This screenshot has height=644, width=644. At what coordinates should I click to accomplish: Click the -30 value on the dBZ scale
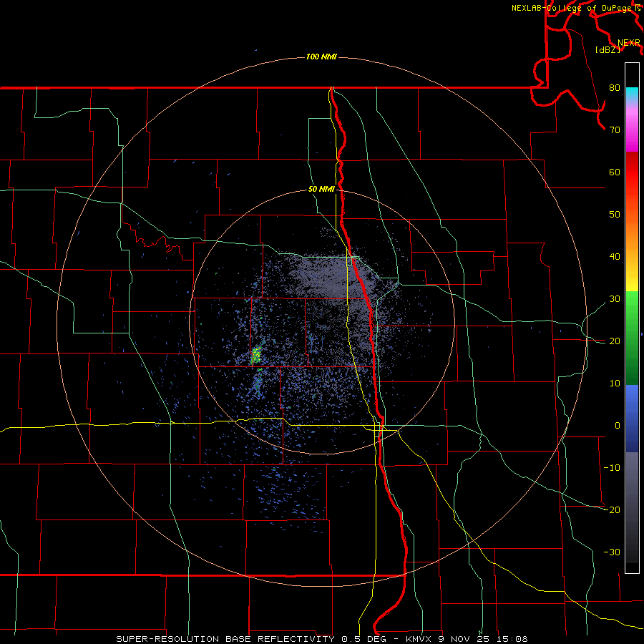pyautogui.click(x=612, y=552)
